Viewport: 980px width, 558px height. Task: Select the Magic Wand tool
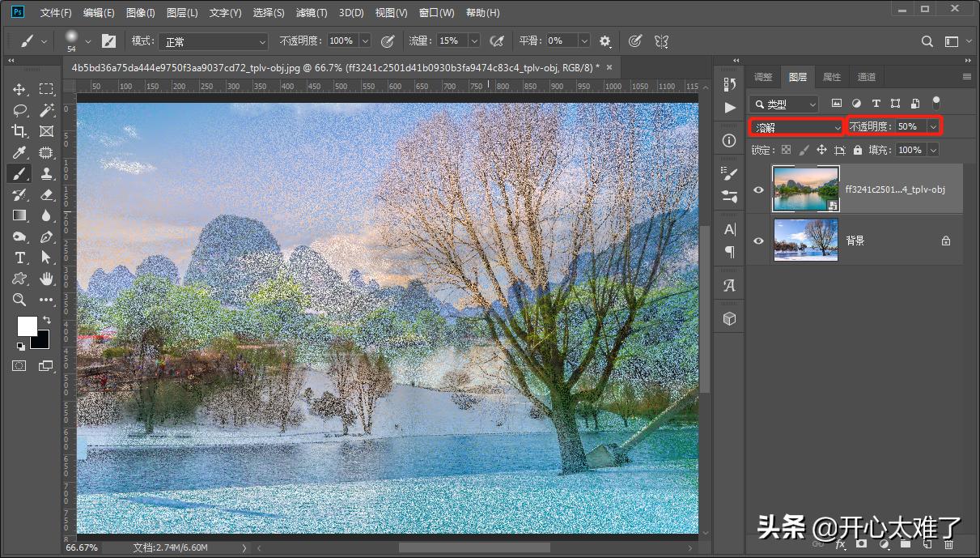tap(46, 110)
